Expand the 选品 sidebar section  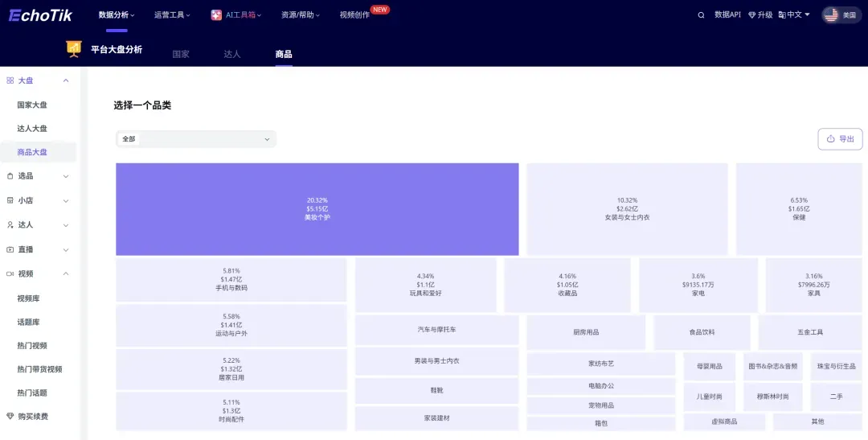[66, 176]
